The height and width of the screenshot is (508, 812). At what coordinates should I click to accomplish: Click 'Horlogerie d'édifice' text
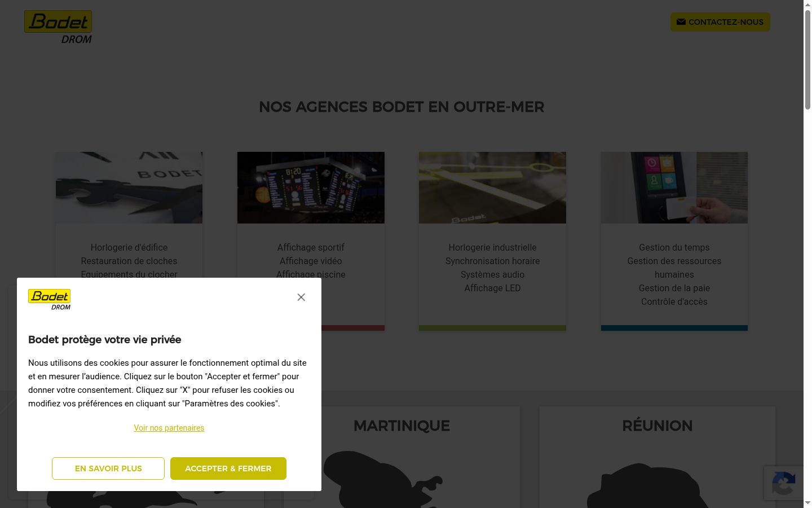[129, 247]
